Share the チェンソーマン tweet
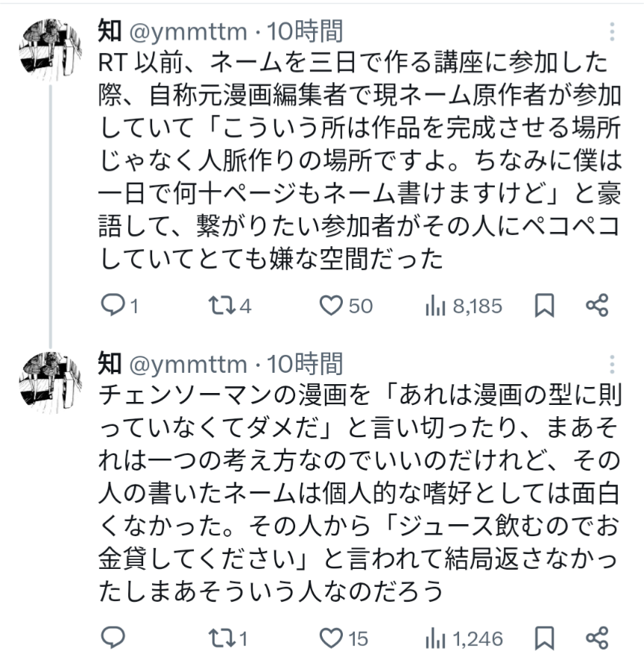This screenshot has height=654, width=644. (597, 638)
